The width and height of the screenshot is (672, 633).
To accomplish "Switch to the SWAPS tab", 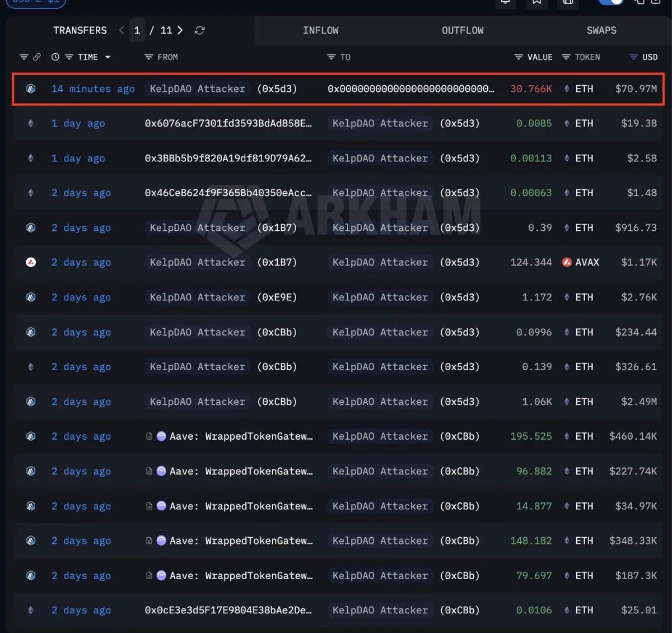I will [601, 30].
